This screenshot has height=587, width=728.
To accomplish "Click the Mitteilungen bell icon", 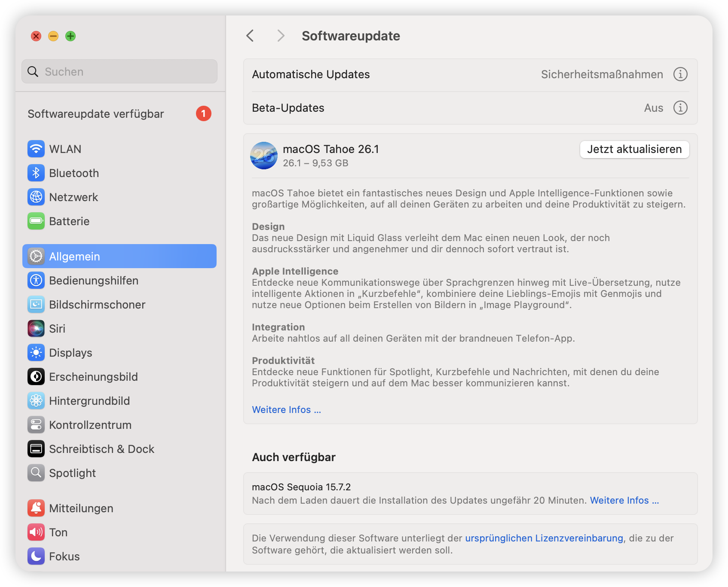I will (36, 508).
